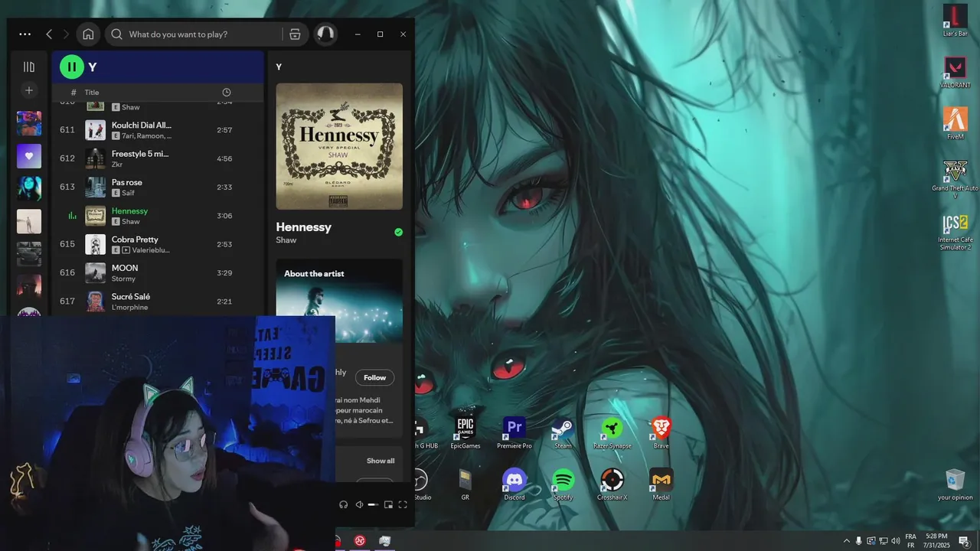Open Hennessy title in Now Playing panel
The height and width of the screenshot is (551, 980).
304,227
